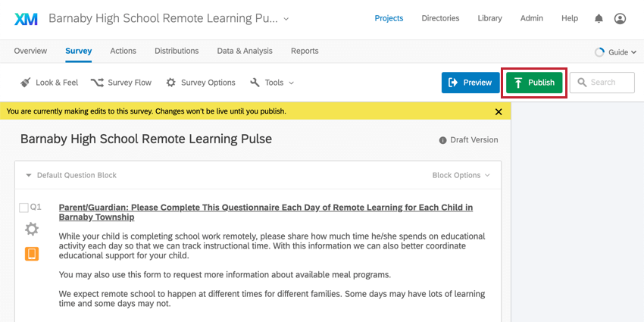Open Survey Options gear
The image size is (644, 322).
point(201,83)
